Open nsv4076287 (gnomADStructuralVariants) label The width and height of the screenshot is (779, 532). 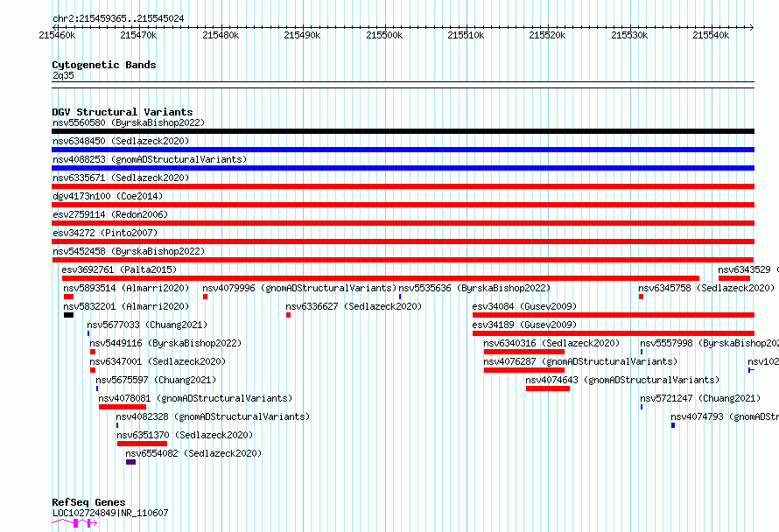(580, 361)
